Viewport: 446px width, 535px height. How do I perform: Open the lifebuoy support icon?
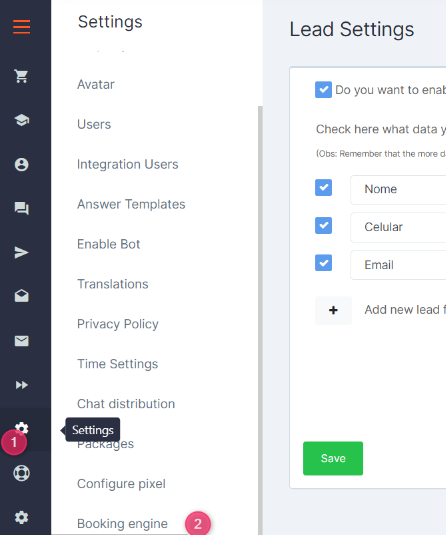pos(21,473)
